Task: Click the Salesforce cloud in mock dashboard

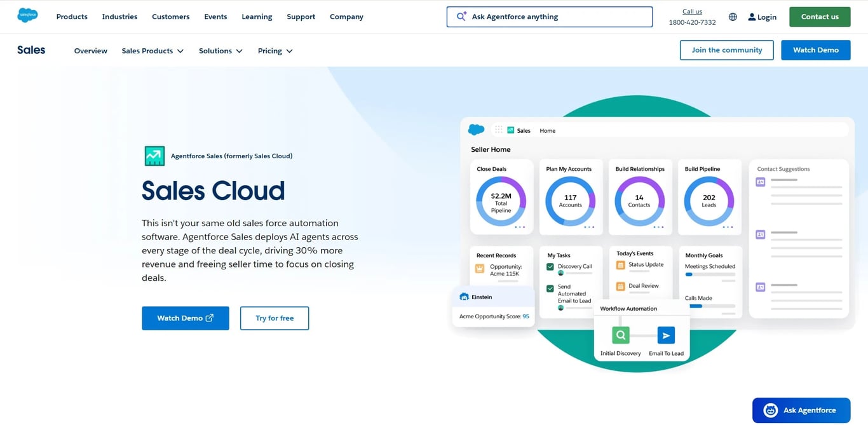Action: tap(476, 130)
